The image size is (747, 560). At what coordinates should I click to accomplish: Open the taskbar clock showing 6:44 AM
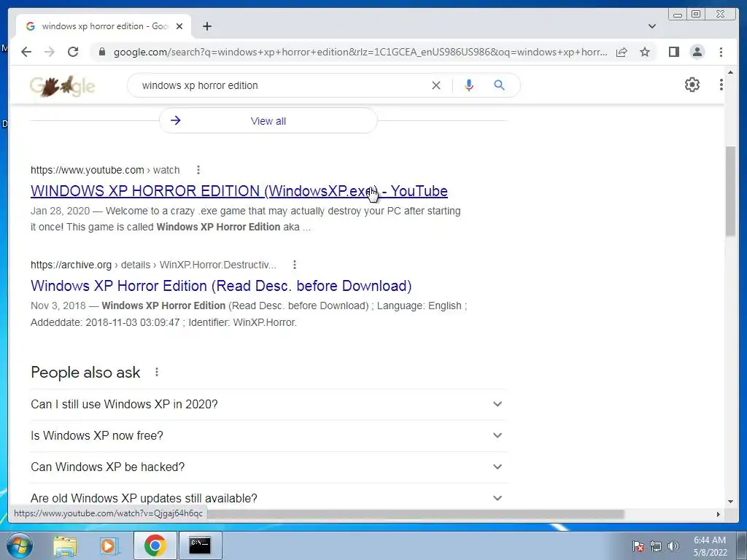[710, 546]
